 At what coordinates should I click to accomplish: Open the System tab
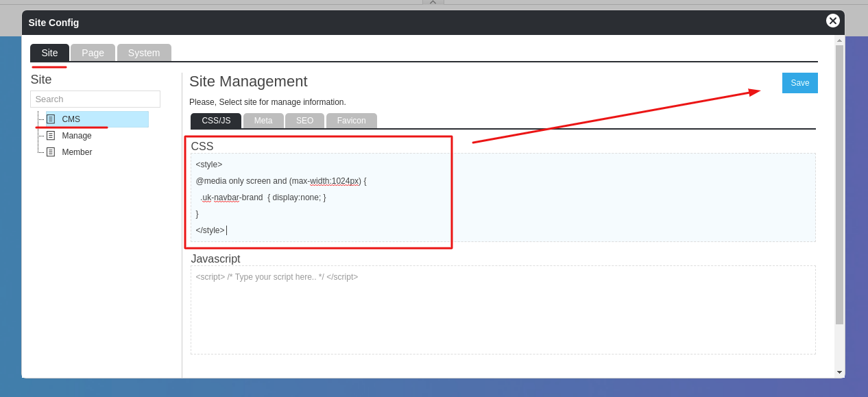tap(144, 53)
